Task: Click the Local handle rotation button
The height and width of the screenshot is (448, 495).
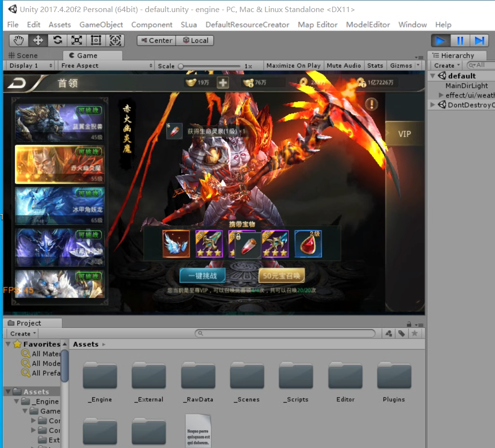Action: tap(195, 41)
